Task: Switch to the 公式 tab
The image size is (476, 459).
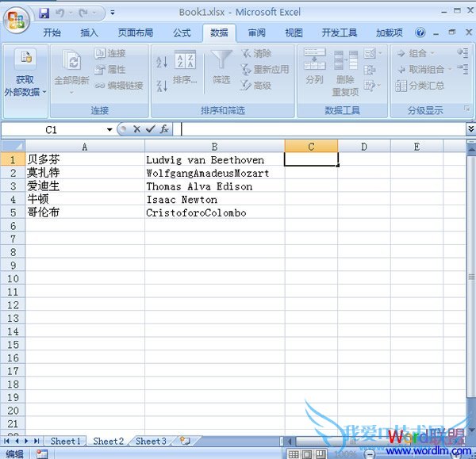Action: tap(182, 33)
